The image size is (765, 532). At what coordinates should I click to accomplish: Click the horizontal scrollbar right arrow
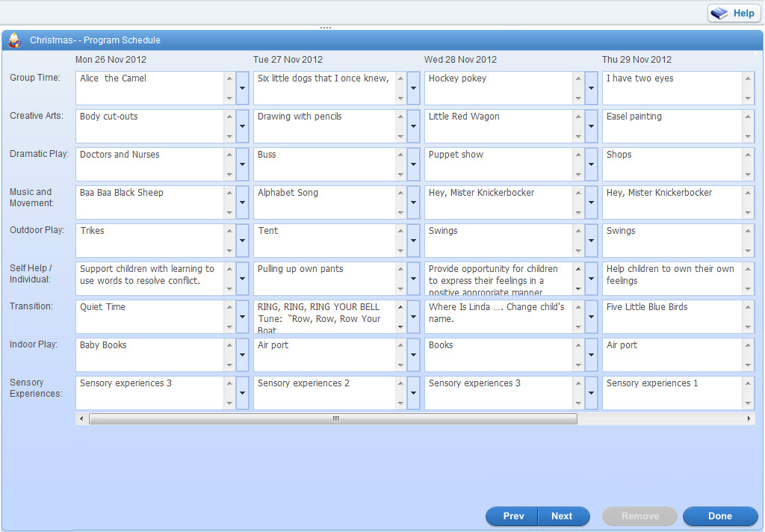tap(749, 418)
